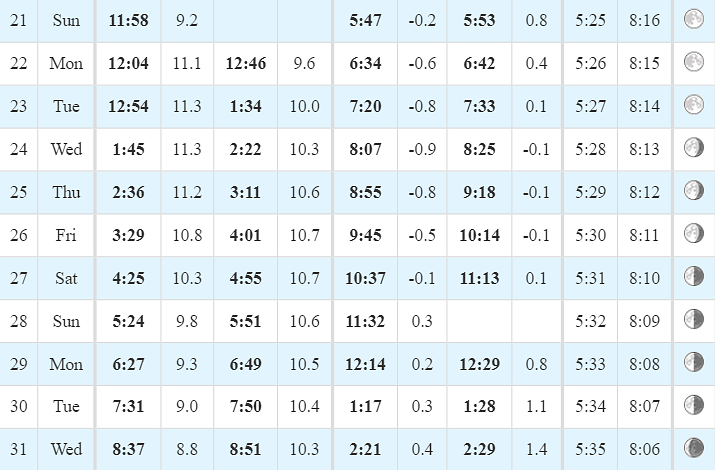Image resolution: width=715 pixels, height=470 pixels.
Task: Click the 11.3 height value on Tue 23
Action: click(187, 106)
